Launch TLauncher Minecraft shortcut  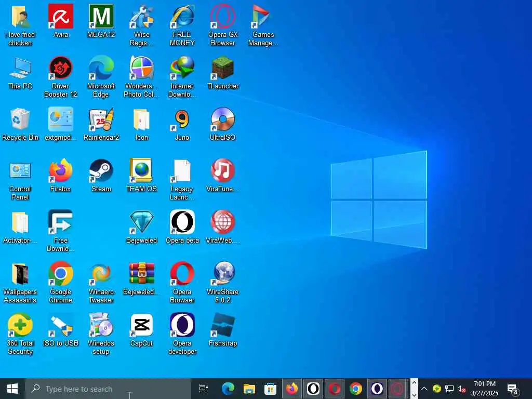click(x=222, y=73)
